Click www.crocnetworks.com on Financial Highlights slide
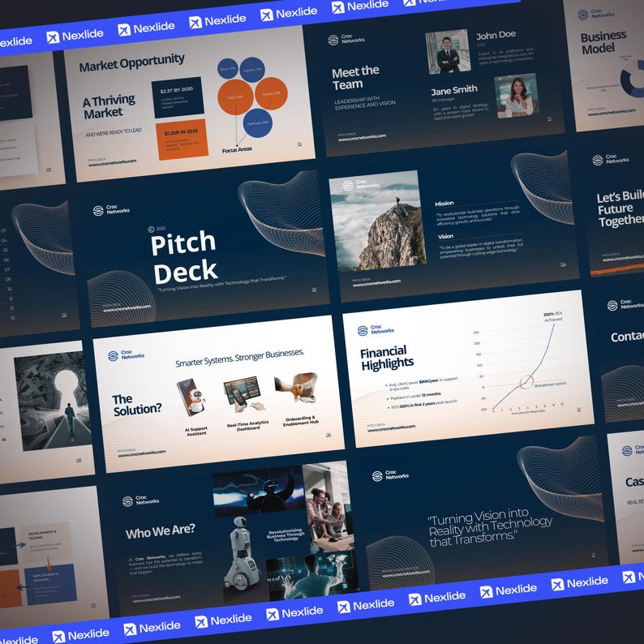 coord(391,427)
